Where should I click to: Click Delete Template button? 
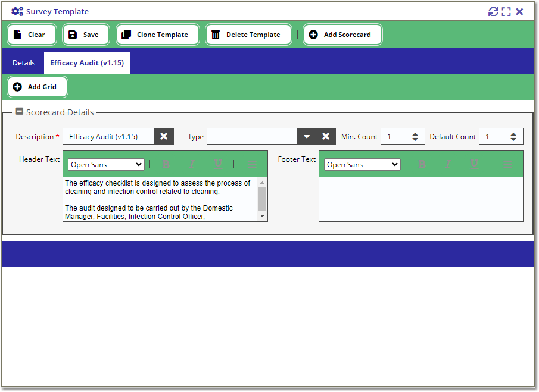click(x=248, y=35)
